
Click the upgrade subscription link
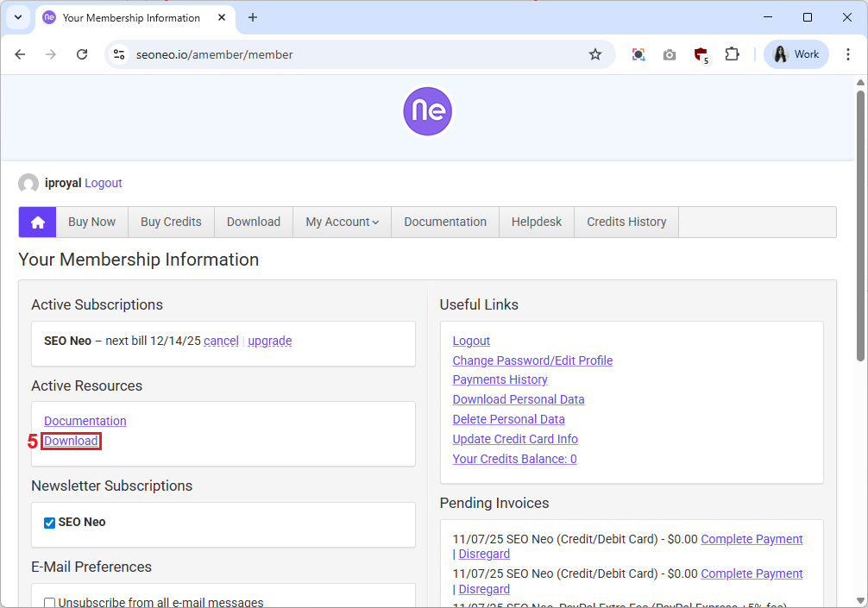point(269,341)
